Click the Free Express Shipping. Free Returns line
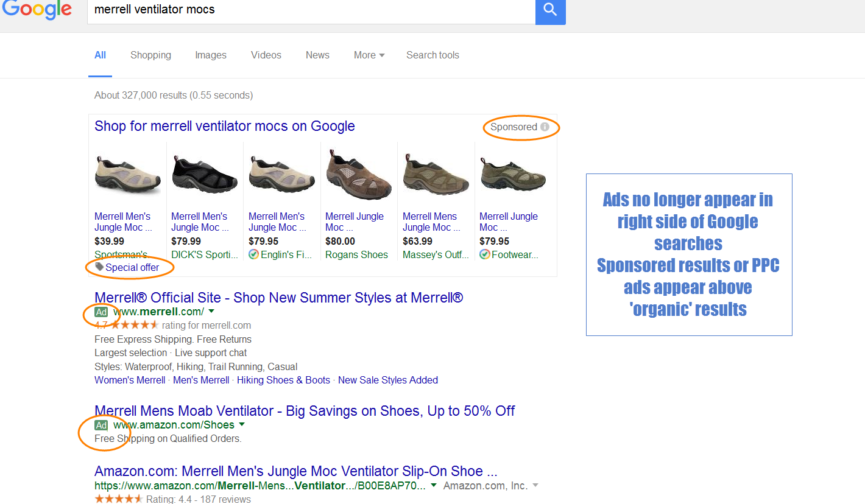 click(x=173, y=340)
